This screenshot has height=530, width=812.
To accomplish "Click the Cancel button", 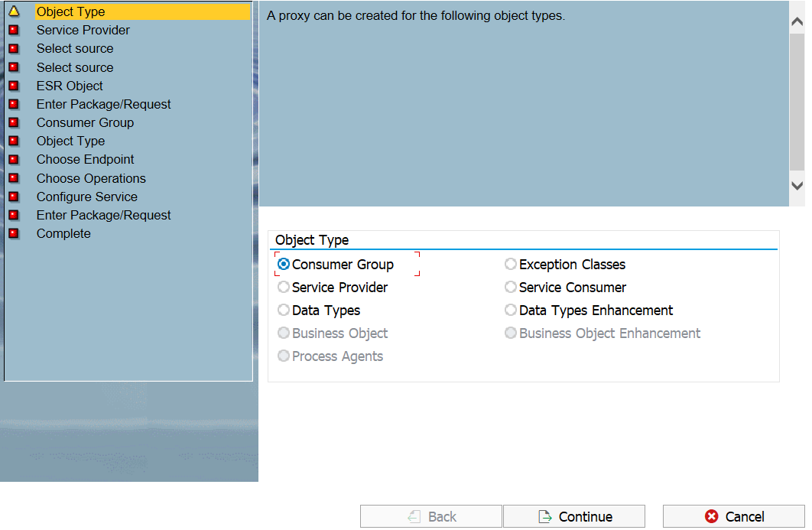I will 734,516.
